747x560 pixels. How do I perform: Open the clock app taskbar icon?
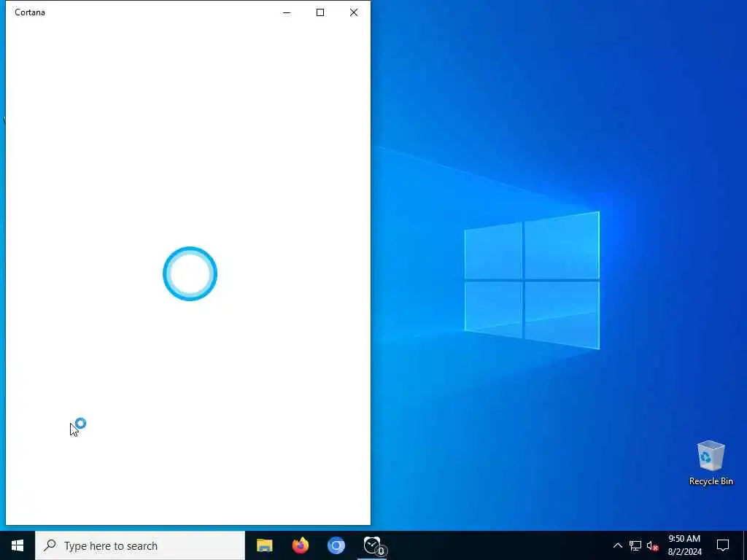coord(373,545)
